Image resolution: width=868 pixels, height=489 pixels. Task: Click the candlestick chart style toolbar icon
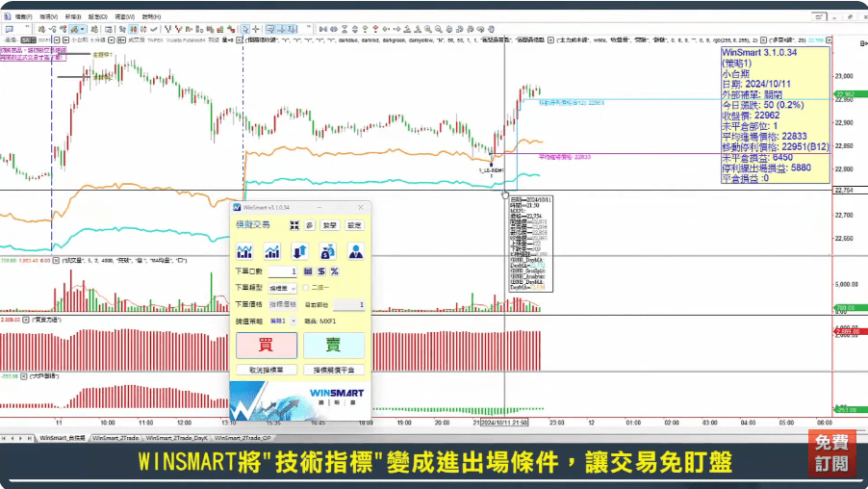[133, 29]
